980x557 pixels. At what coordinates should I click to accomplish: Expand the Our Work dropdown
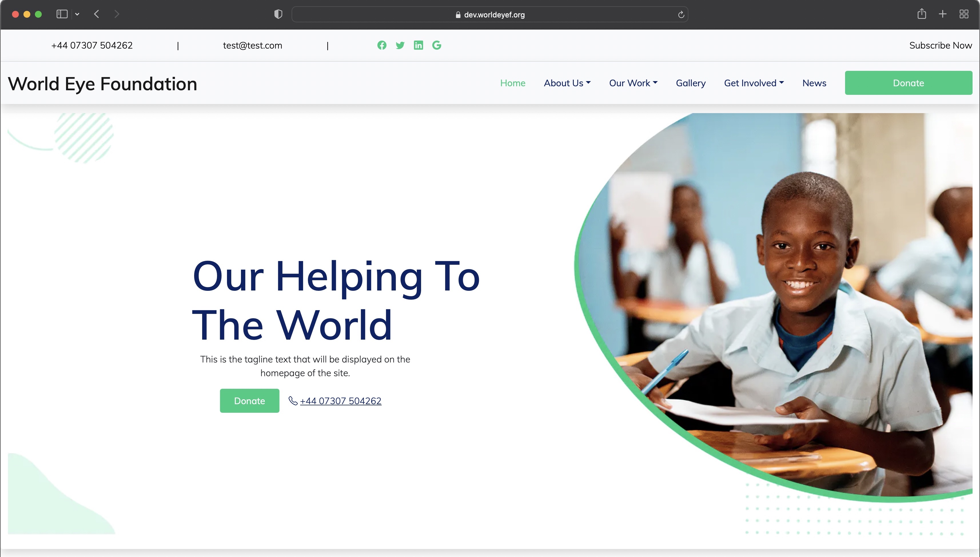pyautogui.click(x=633, y=83)
